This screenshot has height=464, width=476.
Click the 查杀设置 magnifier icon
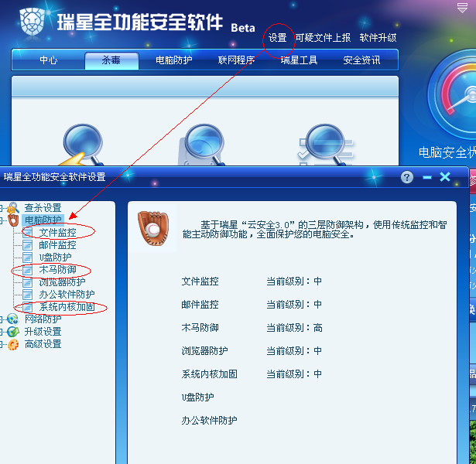pos(13,208)
